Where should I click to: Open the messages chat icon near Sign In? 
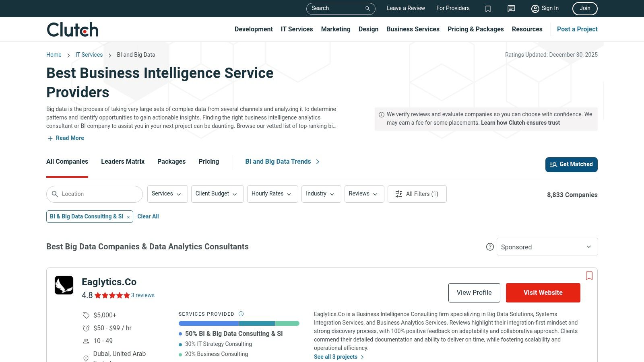[511, 8]
